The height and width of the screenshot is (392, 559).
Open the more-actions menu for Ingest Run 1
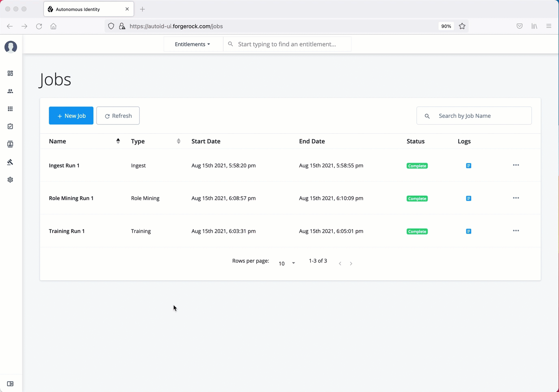[516, 165]
